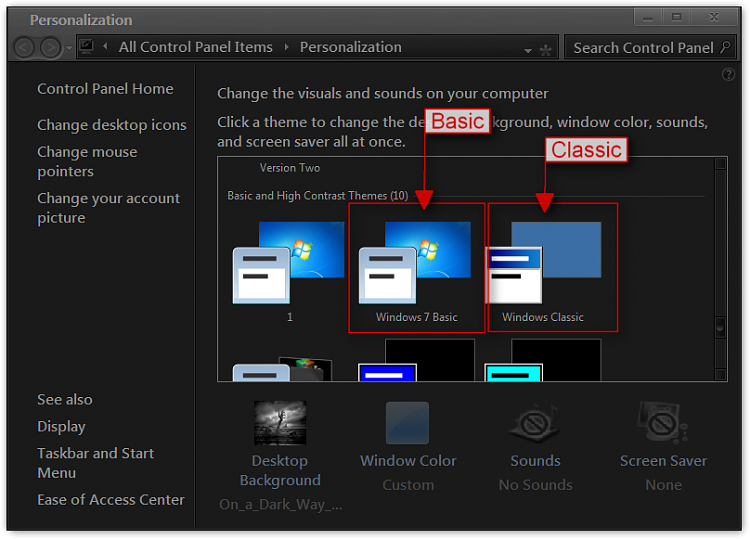Open Control Panel Home link
Image resolution: width=750 pixels, height=539 pixels.
click(105, 88)
